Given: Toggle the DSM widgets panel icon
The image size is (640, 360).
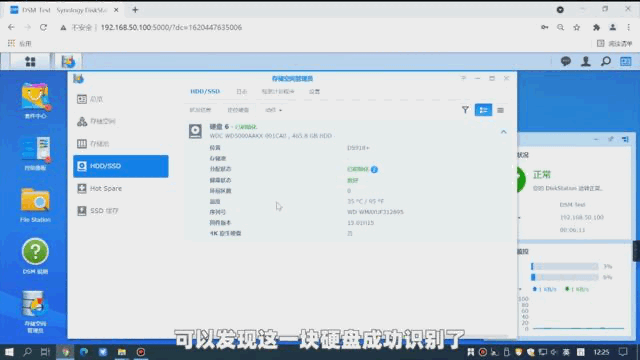Looking at the screenshot, I should [625, 61].
